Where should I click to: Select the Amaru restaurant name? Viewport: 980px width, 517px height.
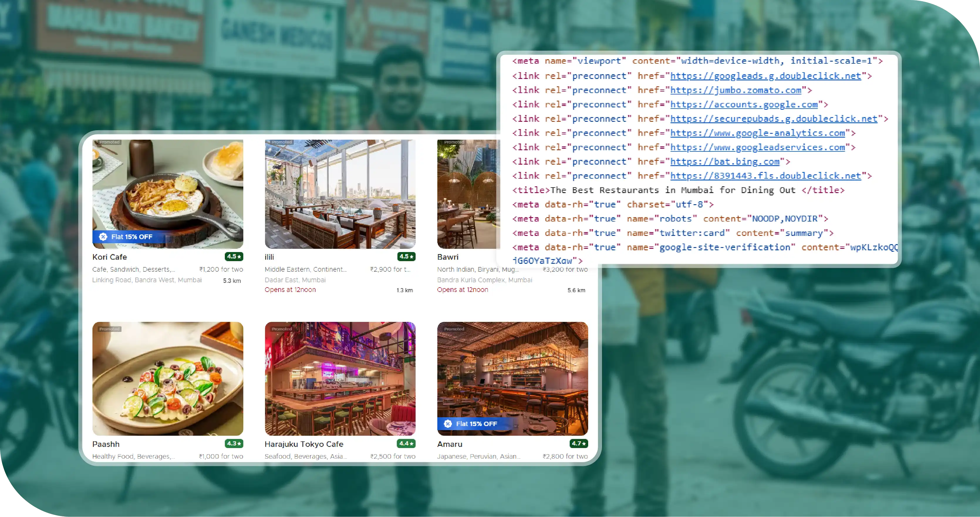(450, 444)
